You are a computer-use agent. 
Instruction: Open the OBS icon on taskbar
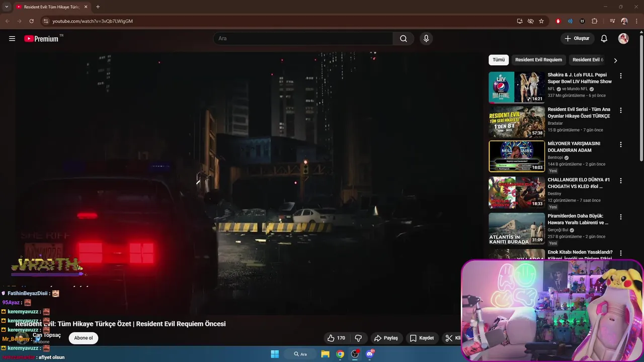355,354
